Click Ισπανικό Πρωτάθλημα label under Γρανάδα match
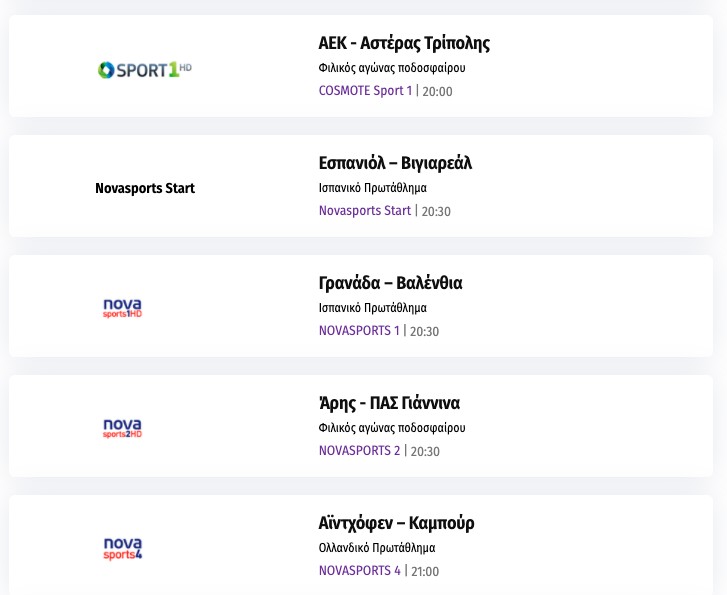This screenshot has height=595, width=727. coord(372,308)
